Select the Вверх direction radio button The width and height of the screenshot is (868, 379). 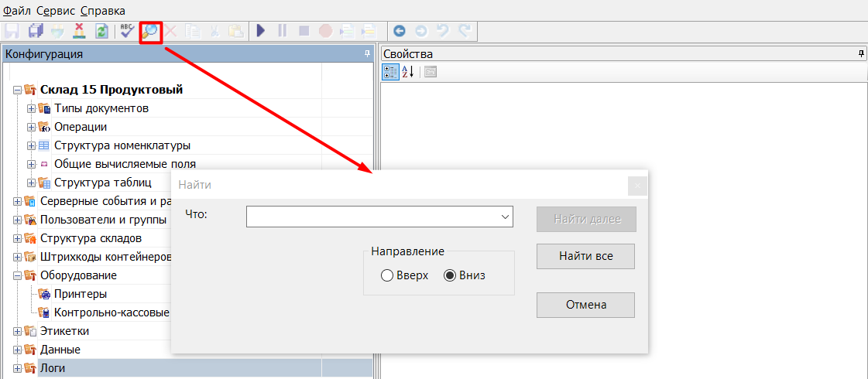click(x=387, y=275)
